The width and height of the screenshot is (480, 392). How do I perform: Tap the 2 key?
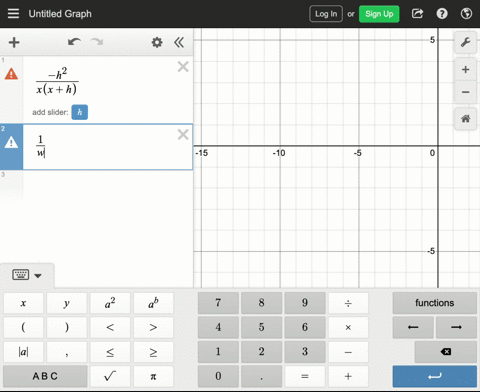pyautogui.click(x=261, y=352)
